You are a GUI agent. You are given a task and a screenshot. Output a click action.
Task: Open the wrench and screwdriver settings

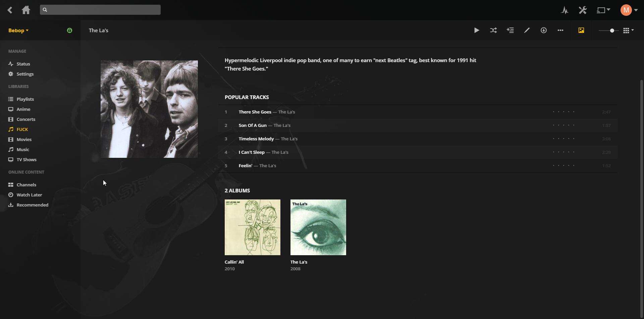click(x=583, y=10)
